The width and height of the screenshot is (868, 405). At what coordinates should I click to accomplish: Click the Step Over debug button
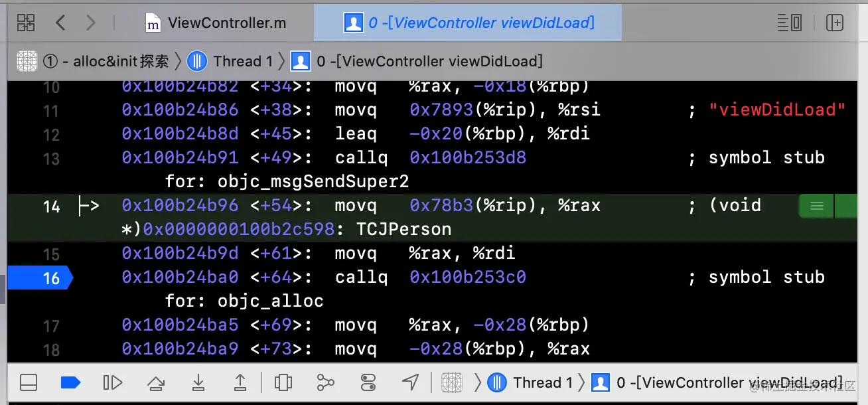click(x=156, y=382)
